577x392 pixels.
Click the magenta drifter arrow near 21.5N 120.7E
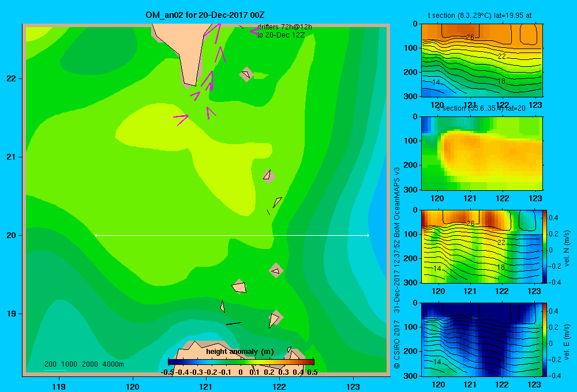tap(181, 119)
